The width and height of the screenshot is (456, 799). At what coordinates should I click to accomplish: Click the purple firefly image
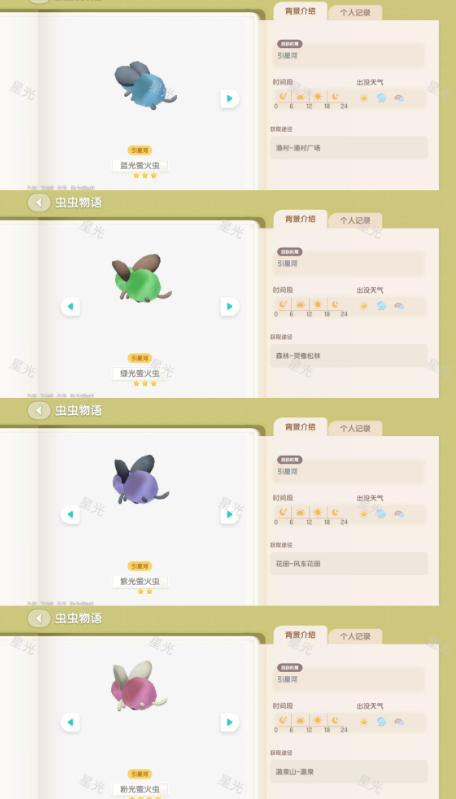139,480
